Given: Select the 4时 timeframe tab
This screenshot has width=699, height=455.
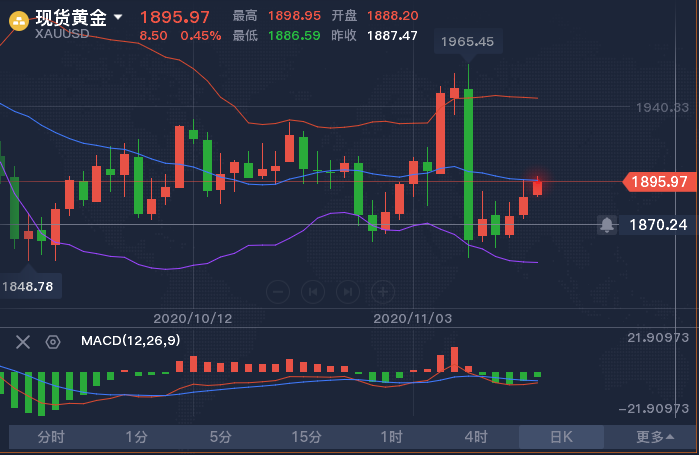Looking at the screenshot, I should (476, 437).
